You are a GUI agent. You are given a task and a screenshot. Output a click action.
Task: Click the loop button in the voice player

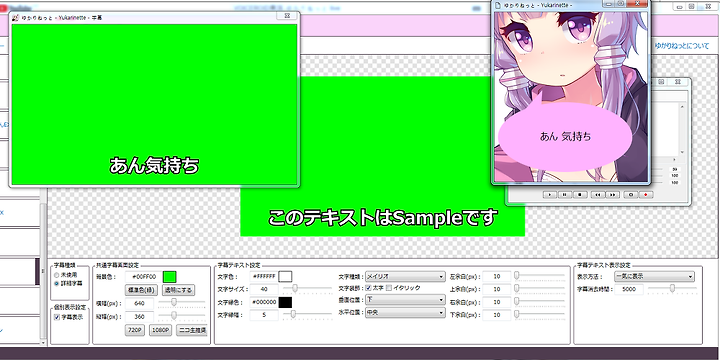(630, 195)
